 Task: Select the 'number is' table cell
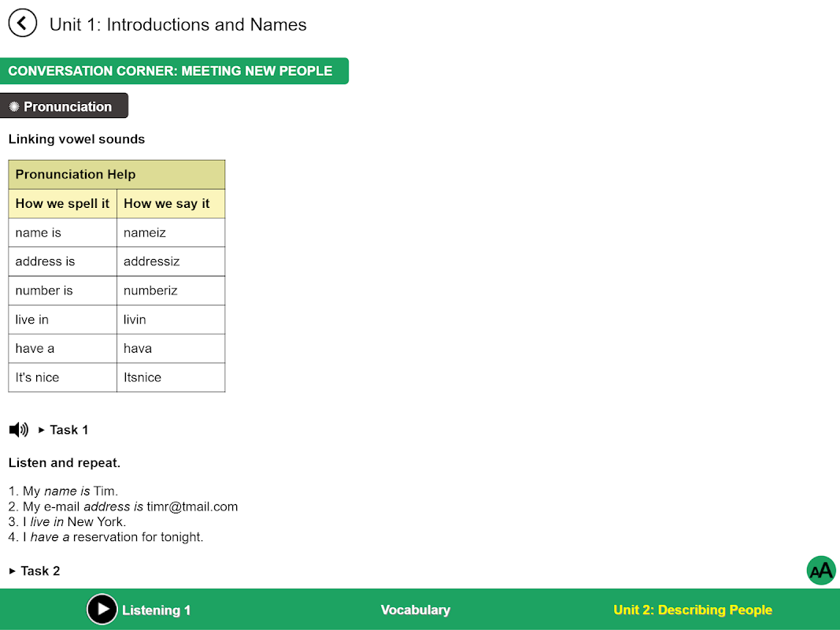[x=63, y=291]
